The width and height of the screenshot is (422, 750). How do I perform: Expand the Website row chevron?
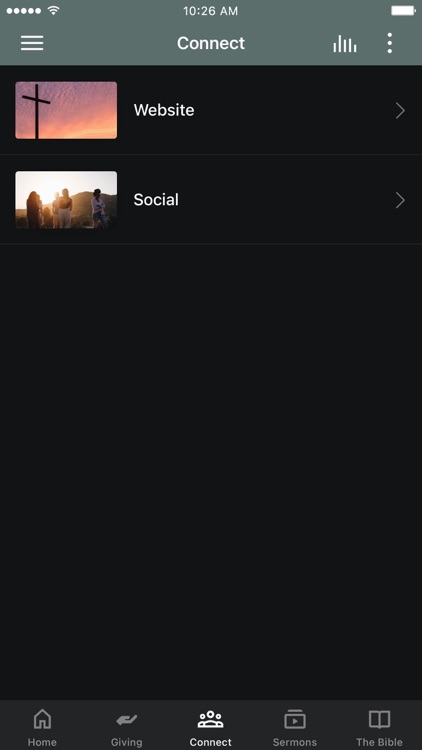(x=400, y=110)
